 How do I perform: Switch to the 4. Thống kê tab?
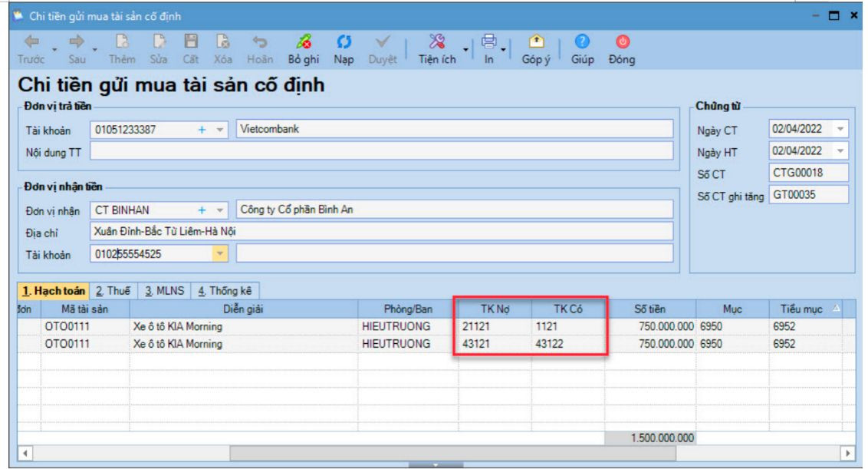tap(225, 291)
